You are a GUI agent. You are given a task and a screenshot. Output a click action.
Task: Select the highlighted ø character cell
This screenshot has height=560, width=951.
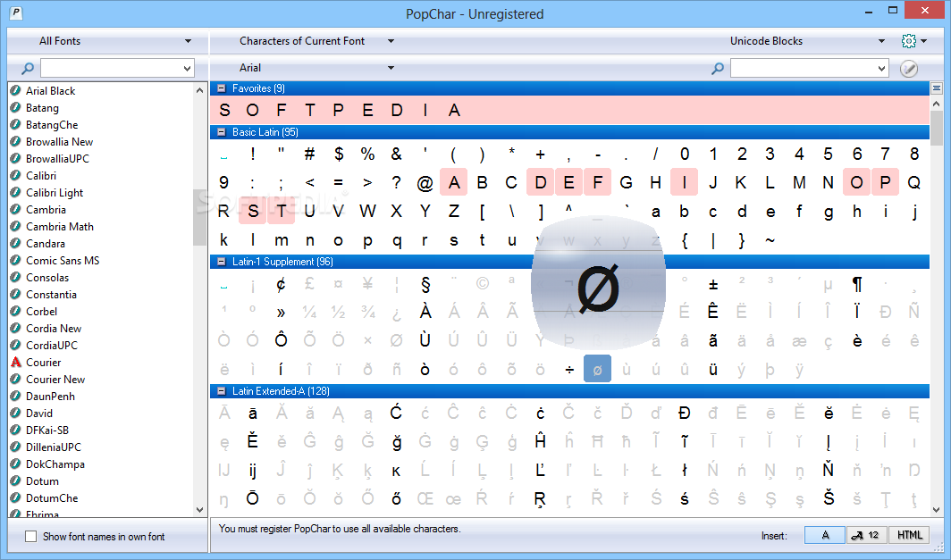point(597,369)
